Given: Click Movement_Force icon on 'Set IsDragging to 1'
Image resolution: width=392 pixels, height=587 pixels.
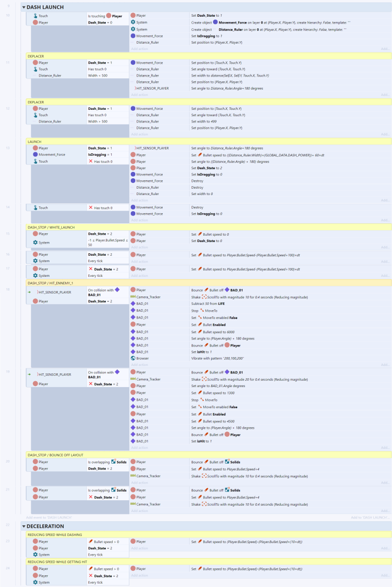Looking at the screenshot, I should pos(133,36).
